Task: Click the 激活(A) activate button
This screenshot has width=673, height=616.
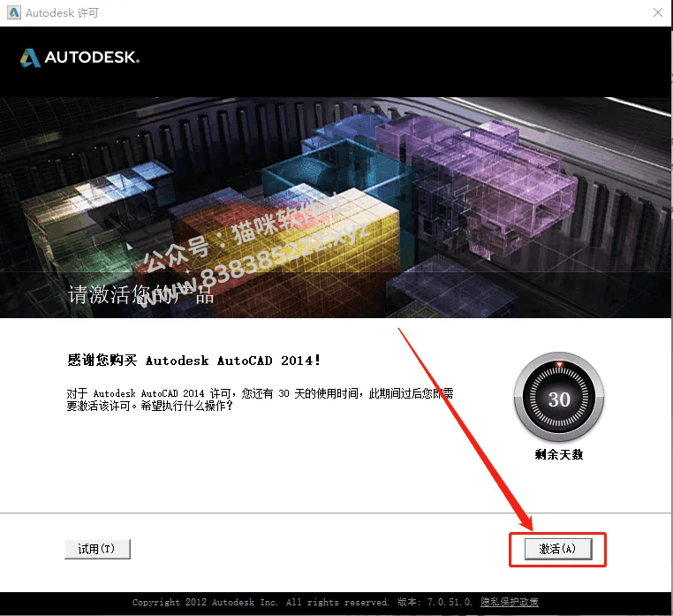Action: coord(558,549)
